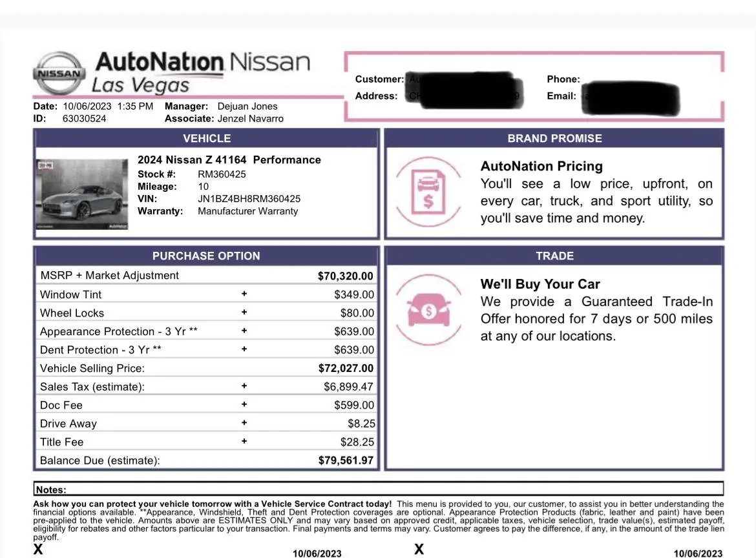Click the Phone field label

click(563, 79)
